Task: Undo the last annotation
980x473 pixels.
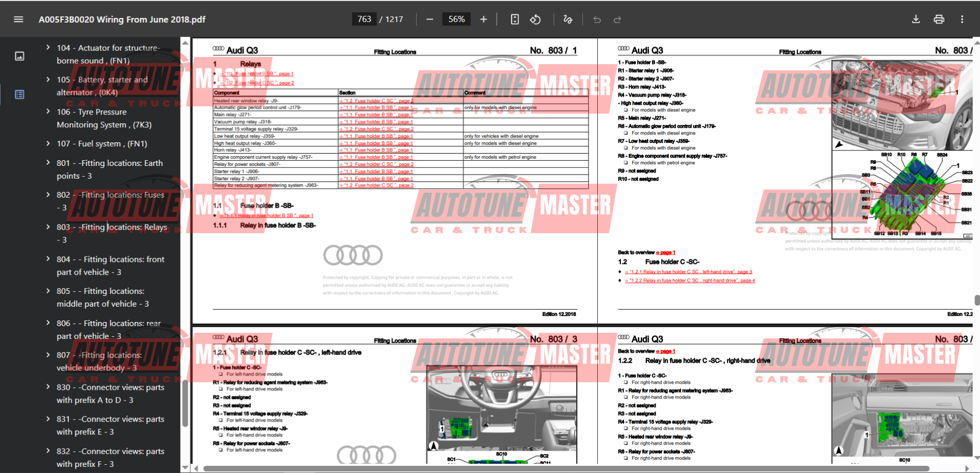Action: pyautogui.click(x=597, y=19)
